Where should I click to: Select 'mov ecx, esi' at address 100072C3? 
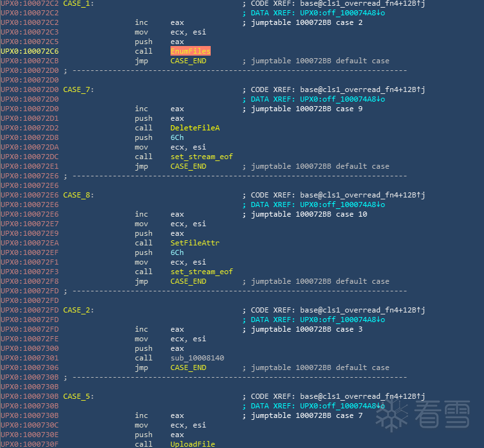pos(170,32)
